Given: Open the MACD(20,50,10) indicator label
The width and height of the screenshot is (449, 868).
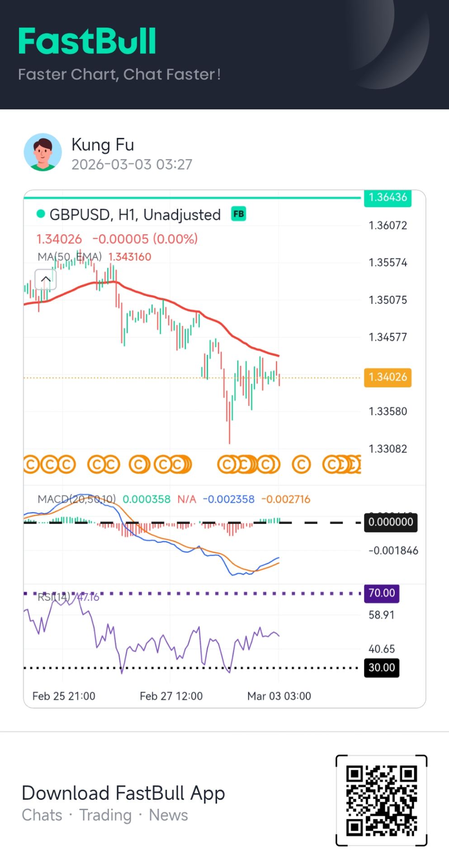Looking at the screenshot, I should click(76, 499).
